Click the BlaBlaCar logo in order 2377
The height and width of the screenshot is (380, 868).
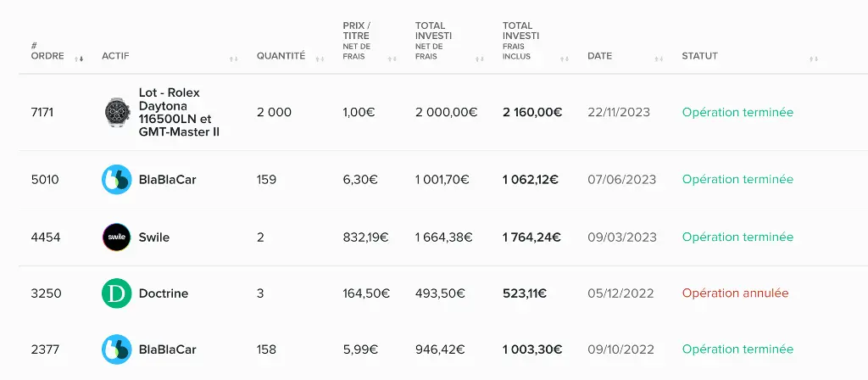(117, 349)
